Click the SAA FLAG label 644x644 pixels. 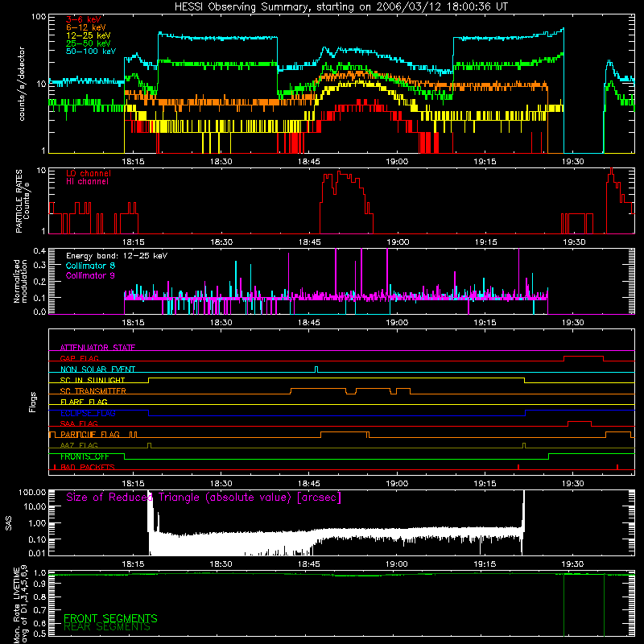pyautogui.click(x=79, y=423)
